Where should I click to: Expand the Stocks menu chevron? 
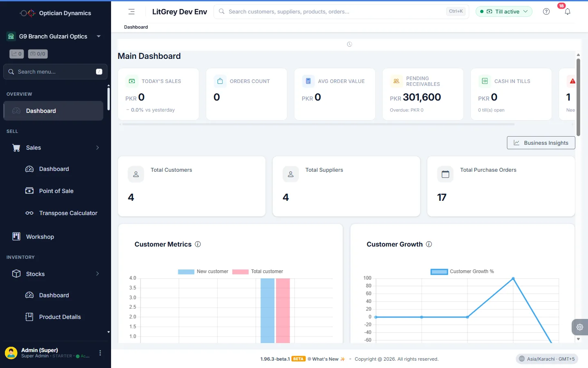tap(98, 274)
